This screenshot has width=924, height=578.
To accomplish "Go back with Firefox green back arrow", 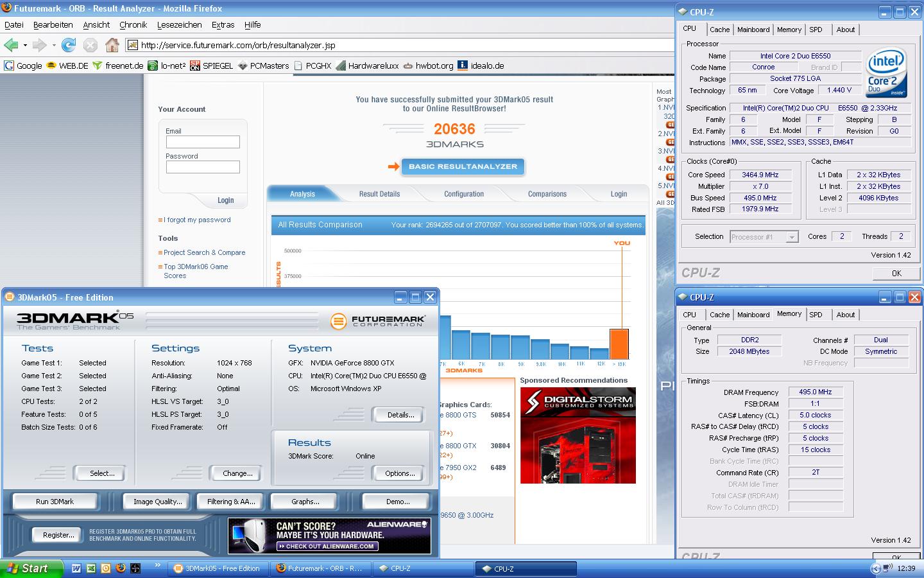I will [x=11, y=45].
